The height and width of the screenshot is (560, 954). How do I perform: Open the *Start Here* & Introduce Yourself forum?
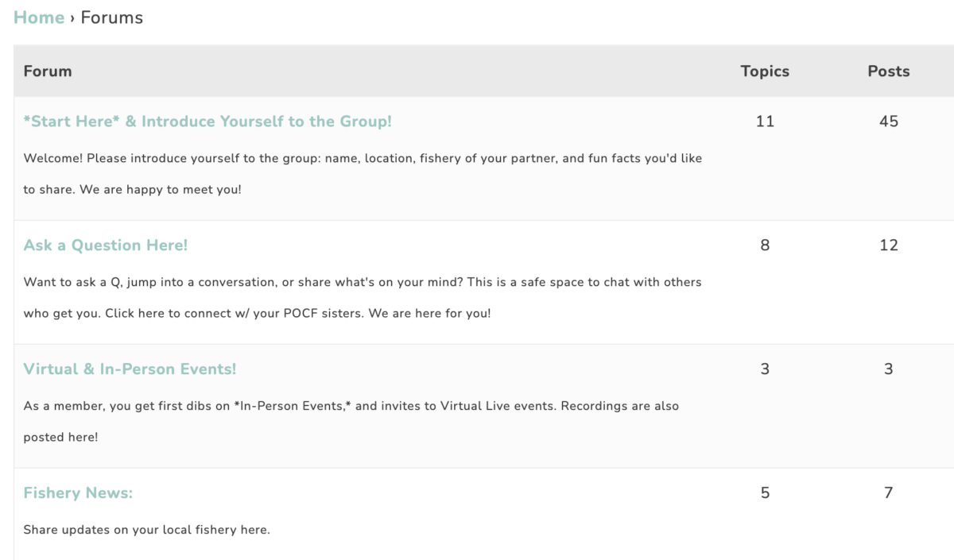click(x=207, y=121)
